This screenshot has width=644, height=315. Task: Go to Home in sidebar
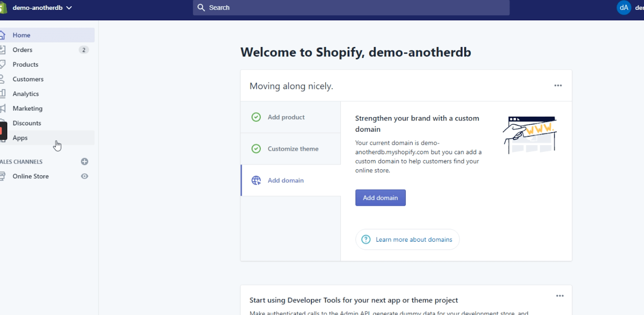click(x=47, y=35)
